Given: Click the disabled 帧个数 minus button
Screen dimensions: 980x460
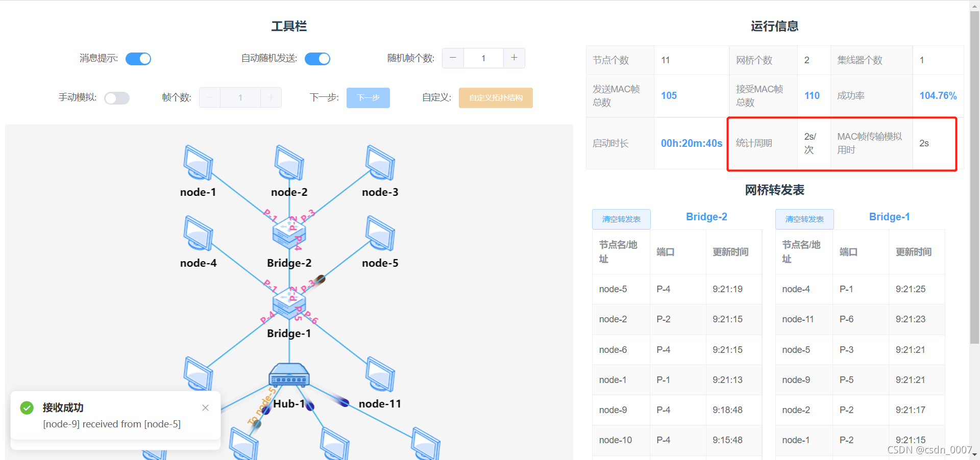Looking at the screenshot, I should tap(210, 97).
